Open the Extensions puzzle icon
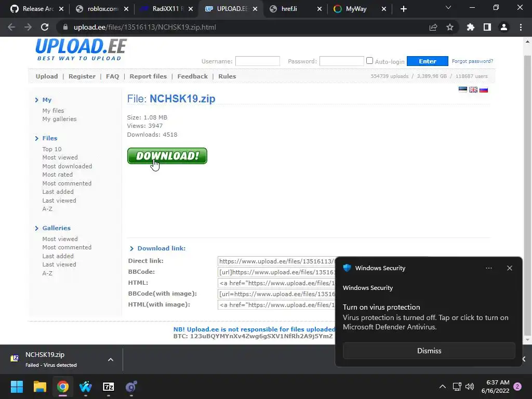The height and width of the screenshot is (399, 532). pos(471,27)
